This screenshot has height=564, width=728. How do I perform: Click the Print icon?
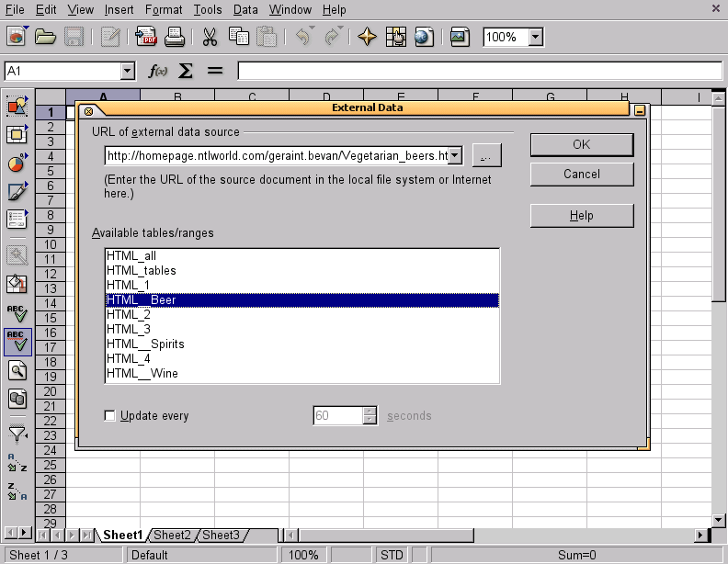[175, 37]
